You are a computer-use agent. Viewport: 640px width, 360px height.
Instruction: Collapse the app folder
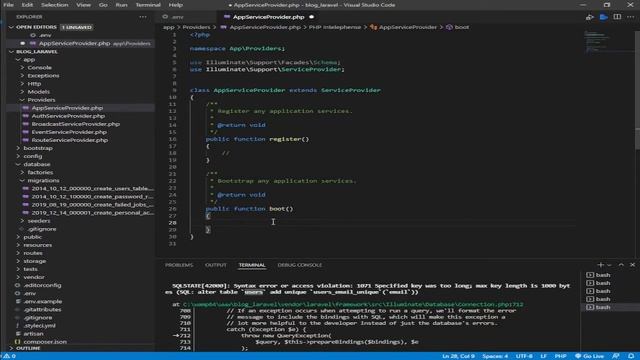18,60
